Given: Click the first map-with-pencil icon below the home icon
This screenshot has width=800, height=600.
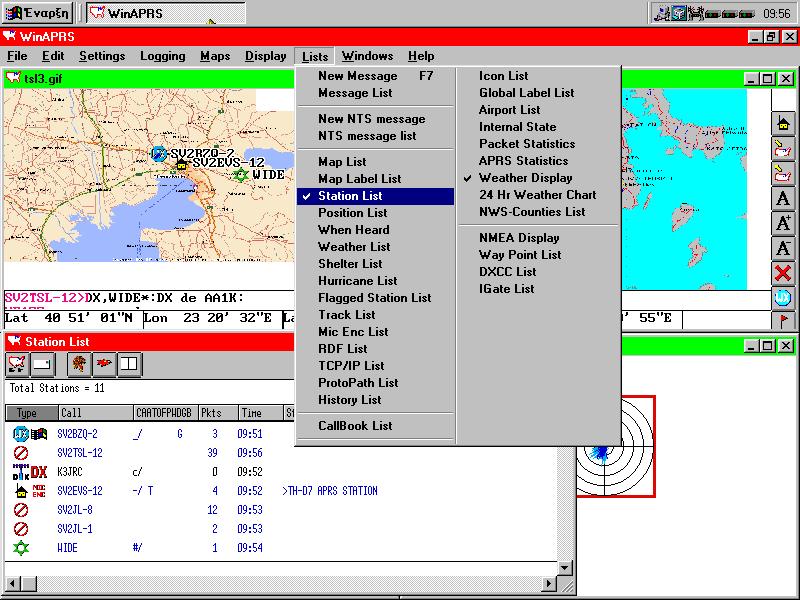Looking at the screenshot, I should click(x=783, y=148).
